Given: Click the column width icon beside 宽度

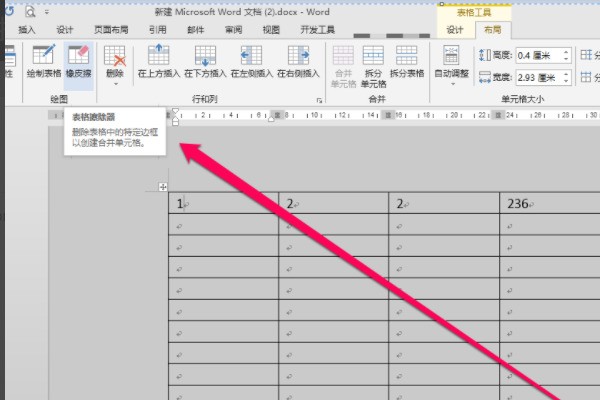Looking at the screenshot, I should pos(484,77).
